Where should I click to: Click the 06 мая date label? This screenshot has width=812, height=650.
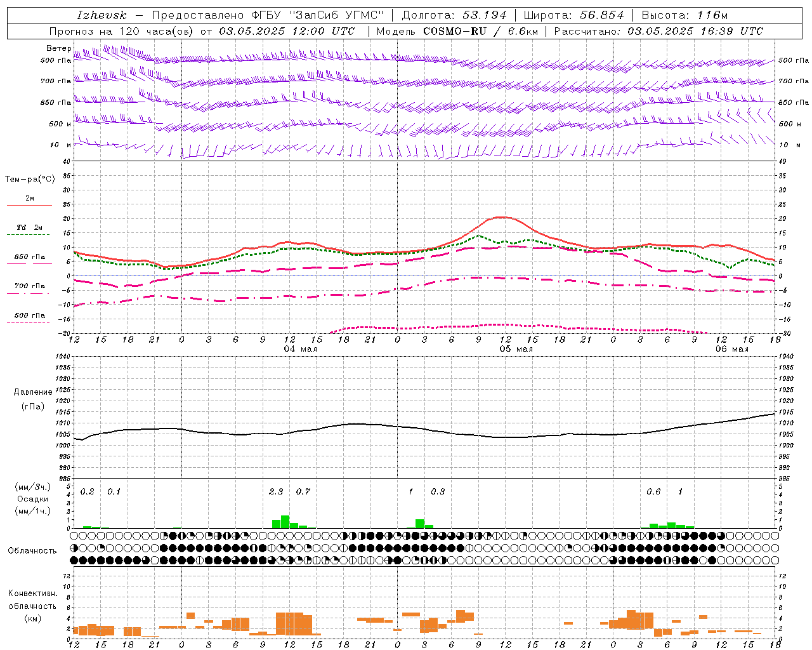coord(731,349)
